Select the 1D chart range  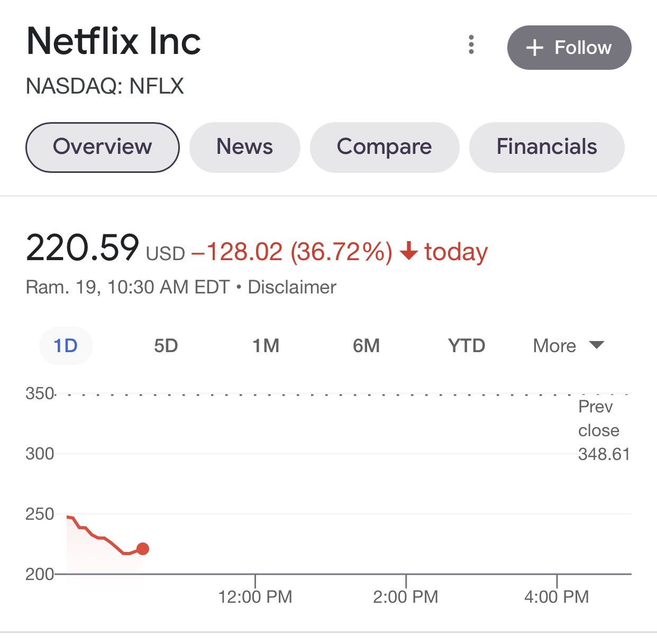click(x=66, y=346)
